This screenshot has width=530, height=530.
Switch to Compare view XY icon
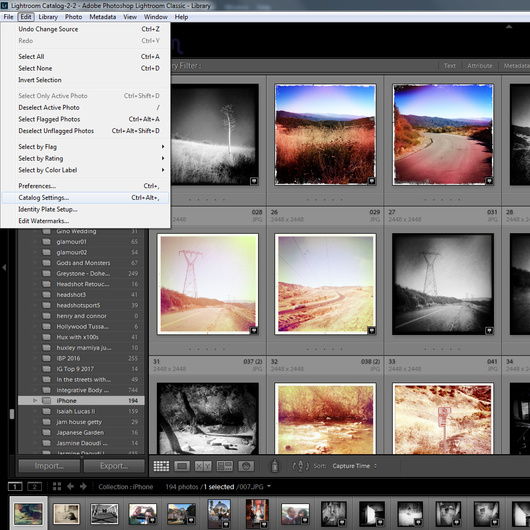(203, 466)
